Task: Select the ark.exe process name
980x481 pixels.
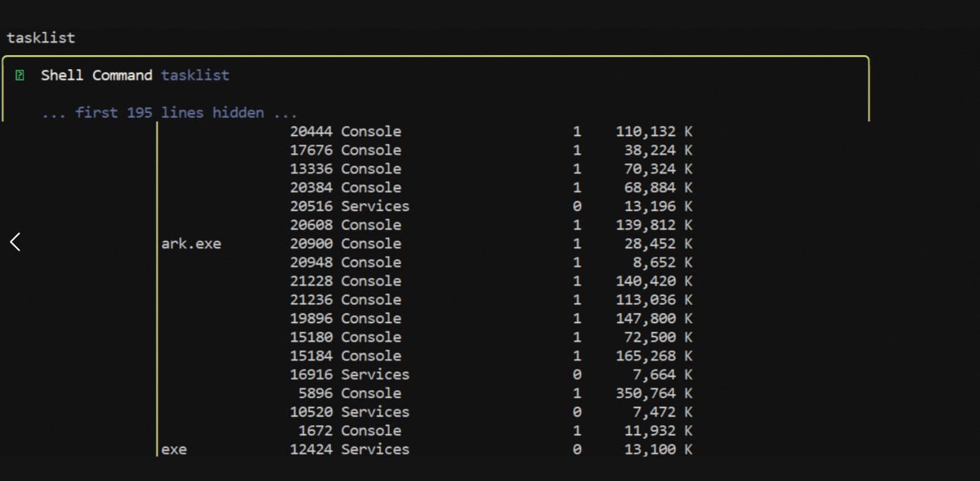Action: point(191,244)
